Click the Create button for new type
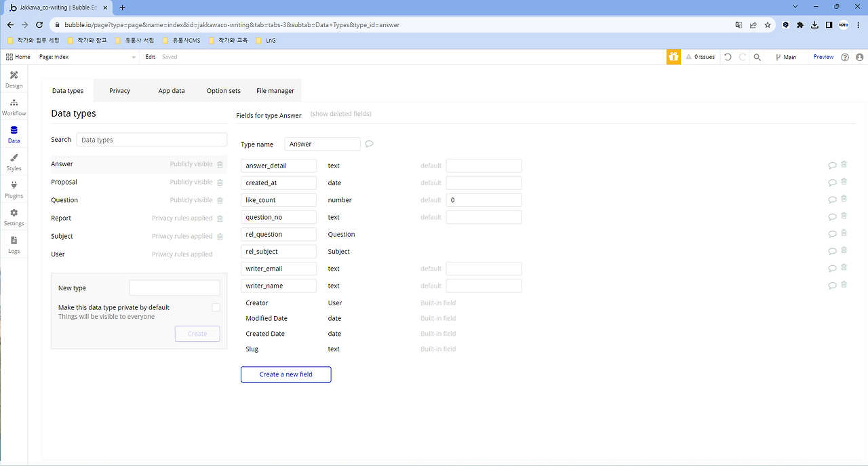868x466 pixels. (x=197, y=334)
